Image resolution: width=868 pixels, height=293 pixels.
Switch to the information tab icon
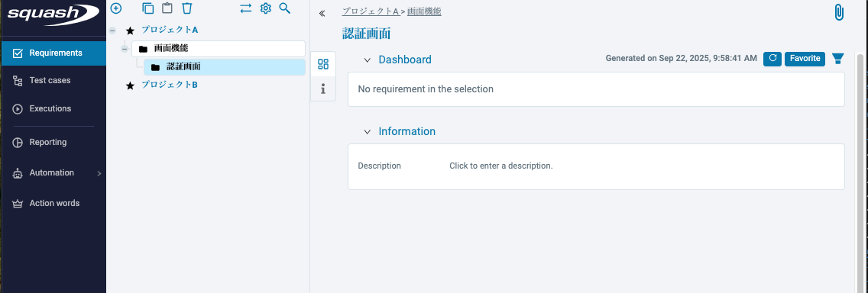tap(323, 89)
